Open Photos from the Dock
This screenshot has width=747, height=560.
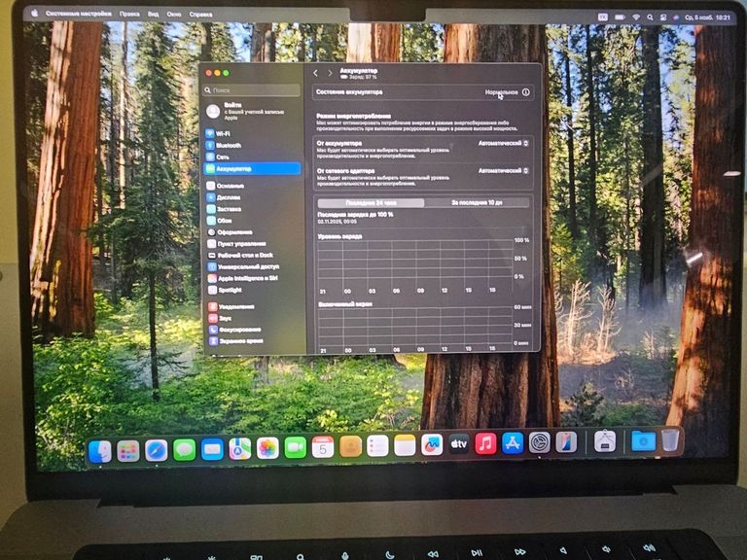click(267, 448)
